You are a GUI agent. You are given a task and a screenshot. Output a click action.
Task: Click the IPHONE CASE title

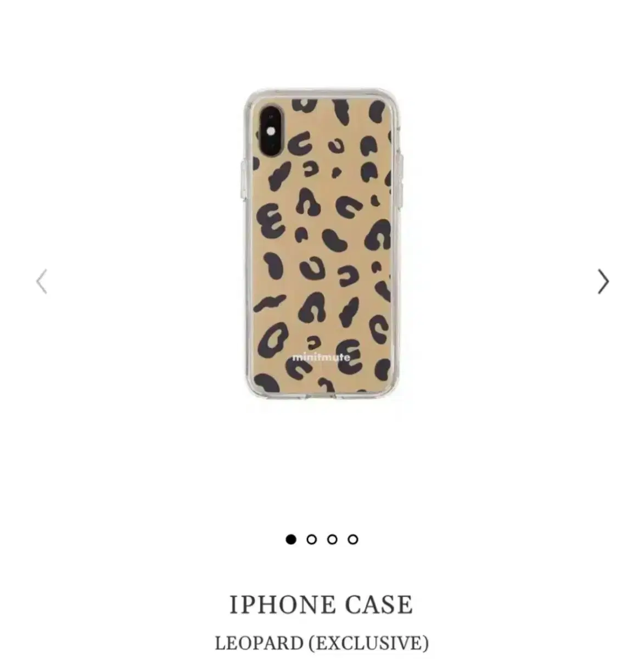[321, 605]
